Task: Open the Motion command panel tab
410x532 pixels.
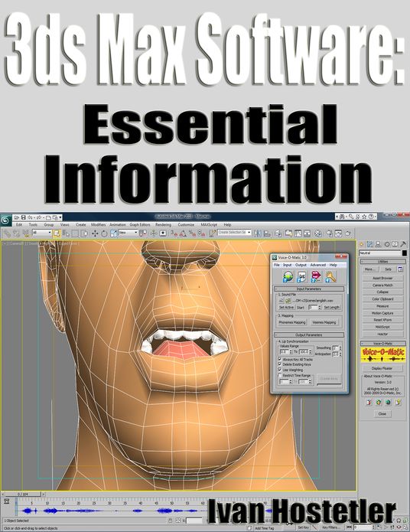Action: click(x=386, y=244)
